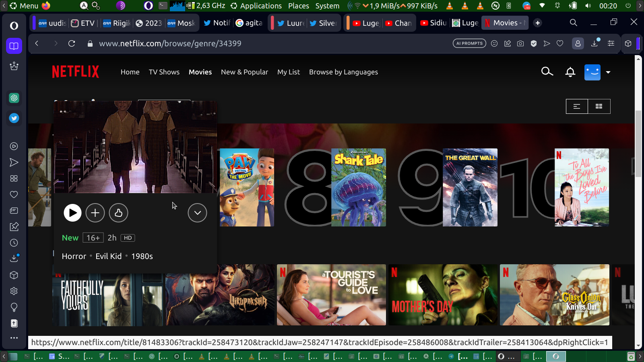Image resolution: width=644 pixels, height=362 pixels.
Task: Open AI Prompts in address bar
Action: [469, 43]
